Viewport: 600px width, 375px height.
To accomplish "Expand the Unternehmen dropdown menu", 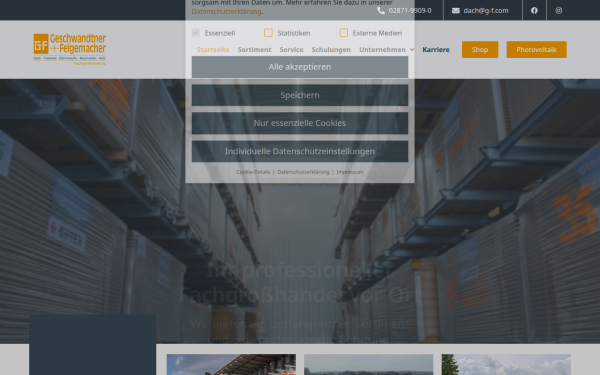I will tap(386, 49).
